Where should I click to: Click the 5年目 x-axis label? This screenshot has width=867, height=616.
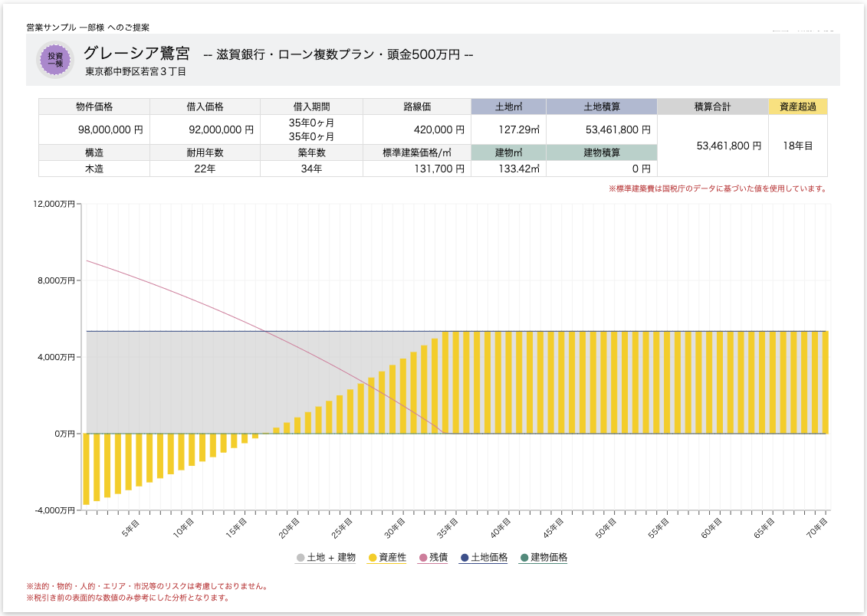click(x=130, y=528)
